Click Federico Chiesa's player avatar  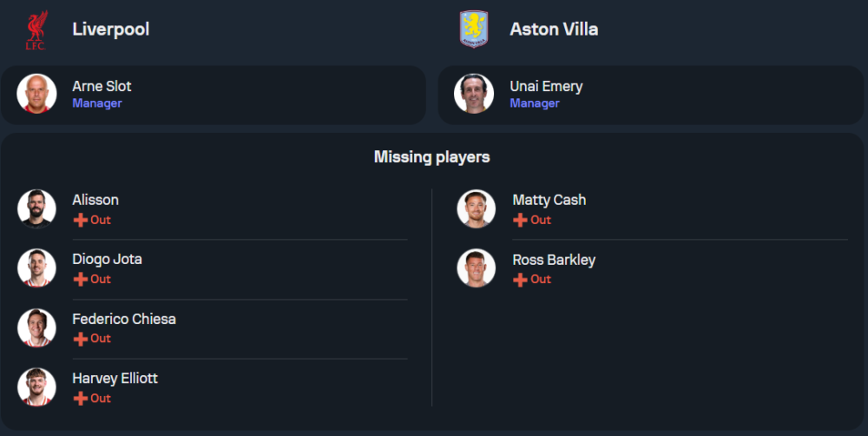click(x=36, y=327)
